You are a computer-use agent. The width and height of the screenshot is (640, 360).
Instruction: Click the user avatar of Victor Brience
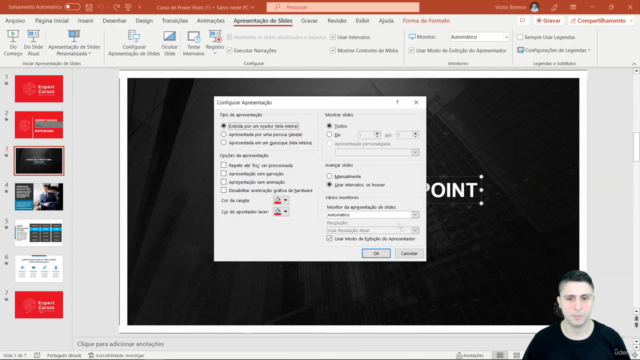(535, 7)
